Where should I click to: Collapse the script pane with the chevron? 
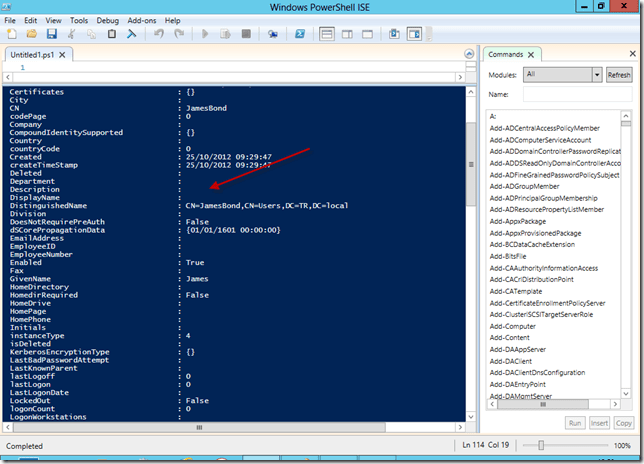(467, 53)
